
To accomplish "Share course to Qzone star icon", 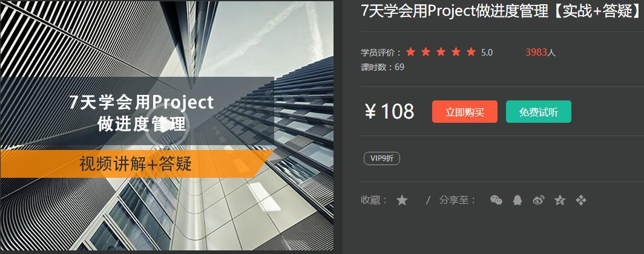I will tap(560, 200).
